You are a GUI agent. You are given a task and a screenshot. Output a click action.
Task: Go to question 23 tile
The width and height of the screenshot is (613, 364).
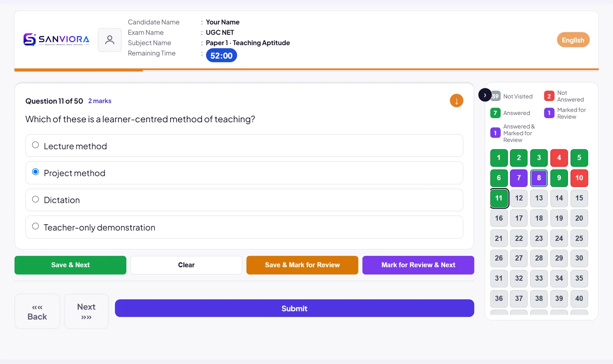539,238
